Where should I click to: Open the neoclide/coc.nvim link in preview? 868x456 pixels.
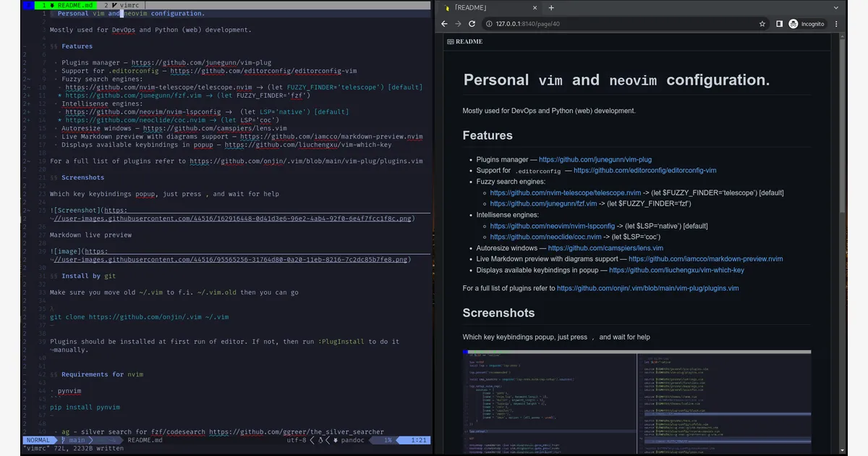coord(545,237)
